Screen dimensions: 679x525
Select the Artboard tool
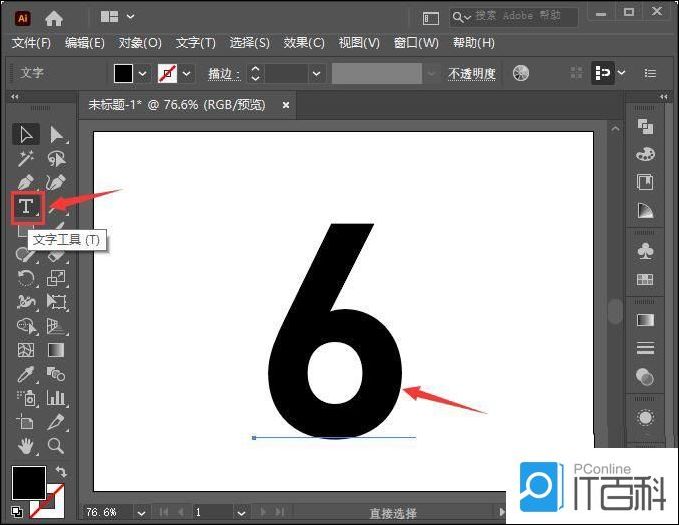click(x=25, y=421)
